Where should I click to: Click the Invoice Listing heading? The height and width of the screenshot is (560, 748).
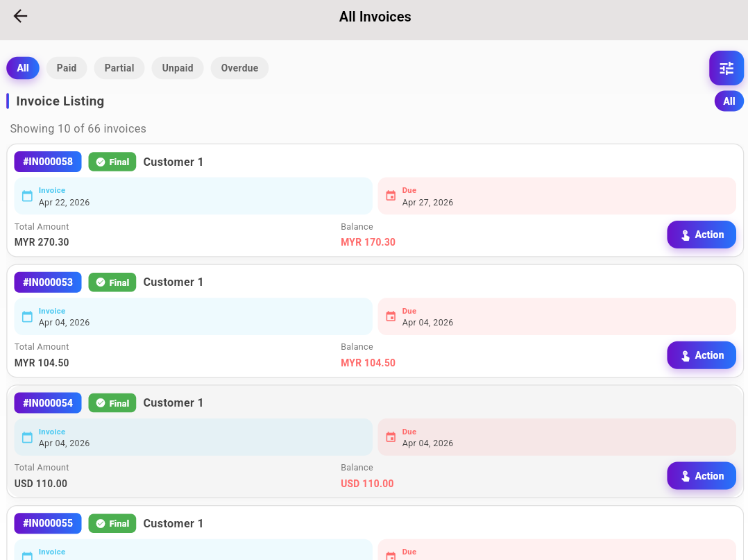60,101
